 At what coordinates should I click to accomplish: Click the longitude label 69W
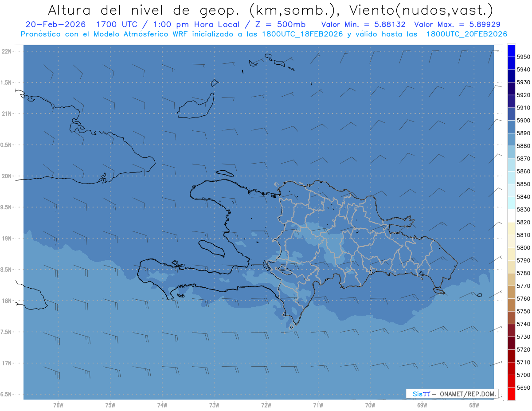tap(422, 405)
